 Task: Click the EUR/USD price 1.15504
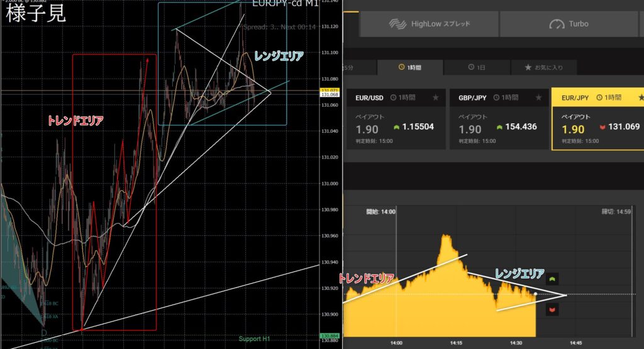[418, 127]
